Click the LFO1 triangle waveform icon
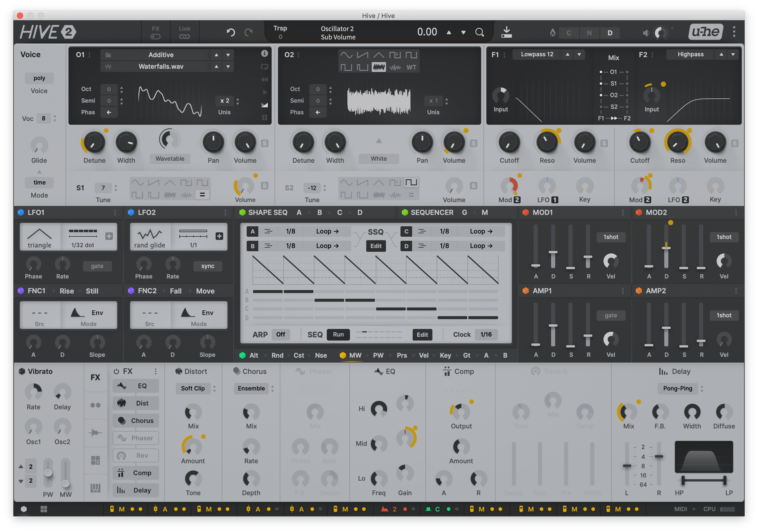The width and height of the screenshot is (758, 532). (39, 234)
